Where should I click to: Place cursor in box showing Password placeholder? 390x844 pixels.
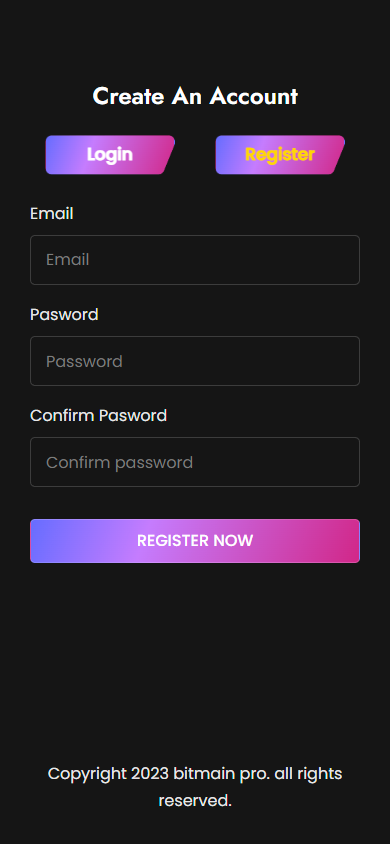195,361
